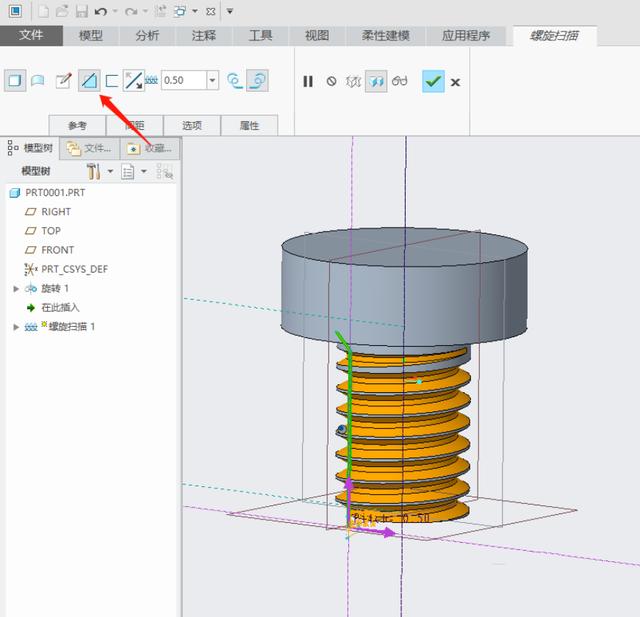Open the pitch value dropdown
The height and width of the screenshot is (617, 640).
tap(212, 80)
